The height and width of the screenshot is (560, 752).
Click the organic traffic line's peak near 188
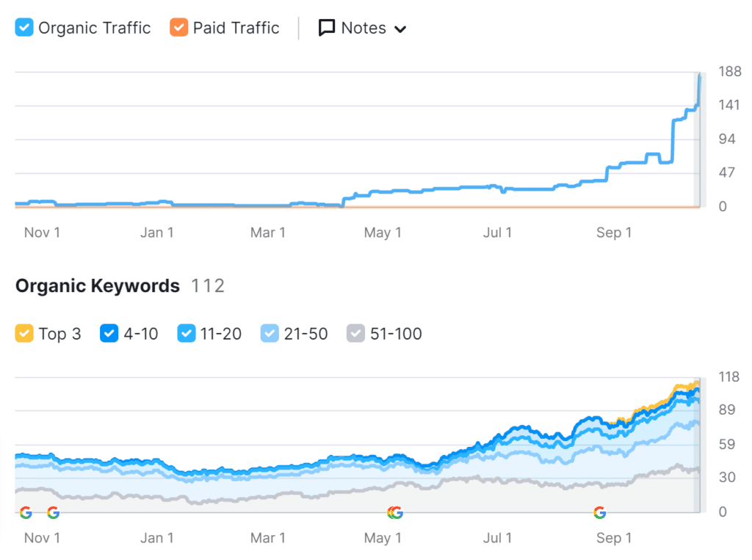699,76
